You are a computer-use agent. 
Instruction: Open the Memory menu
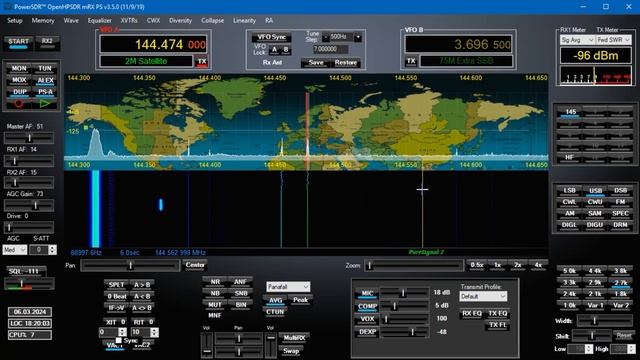pyautogui.click(x=43, y=20)
